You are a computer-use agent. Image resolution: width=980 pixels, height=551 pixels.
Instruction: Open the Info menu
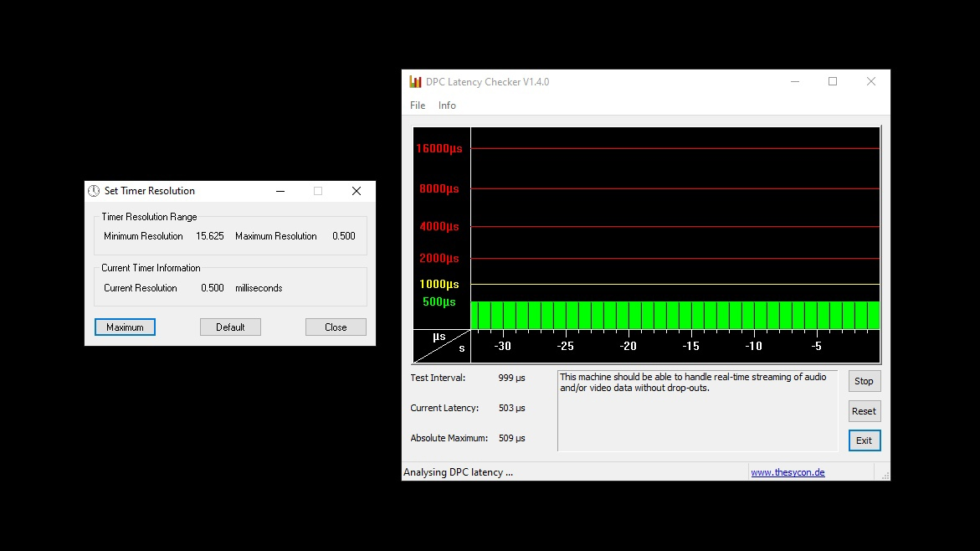pyautogui.click(x=447, y=106)
